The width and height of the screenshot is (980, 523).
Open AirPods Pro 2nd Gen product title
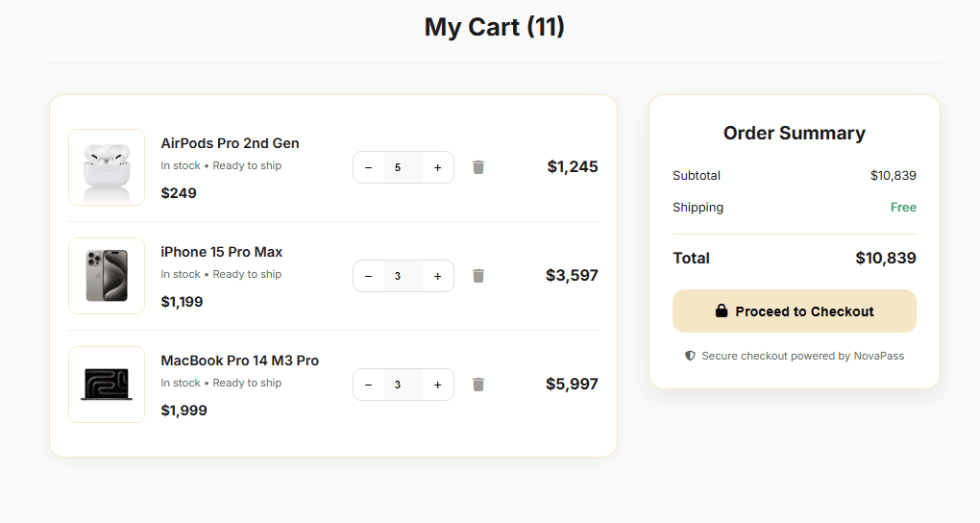[x=230, y=143]
